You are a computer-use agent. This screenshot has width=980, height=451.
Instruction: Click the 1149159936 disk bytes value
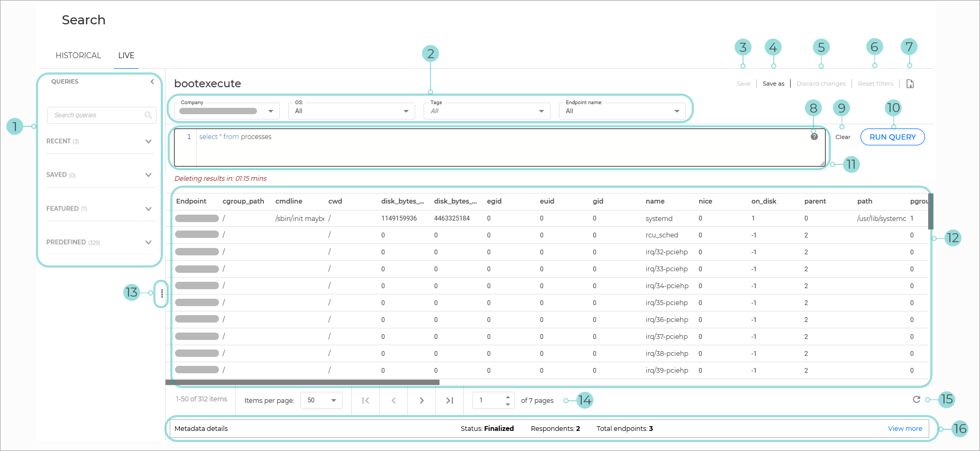coord(399,218)
